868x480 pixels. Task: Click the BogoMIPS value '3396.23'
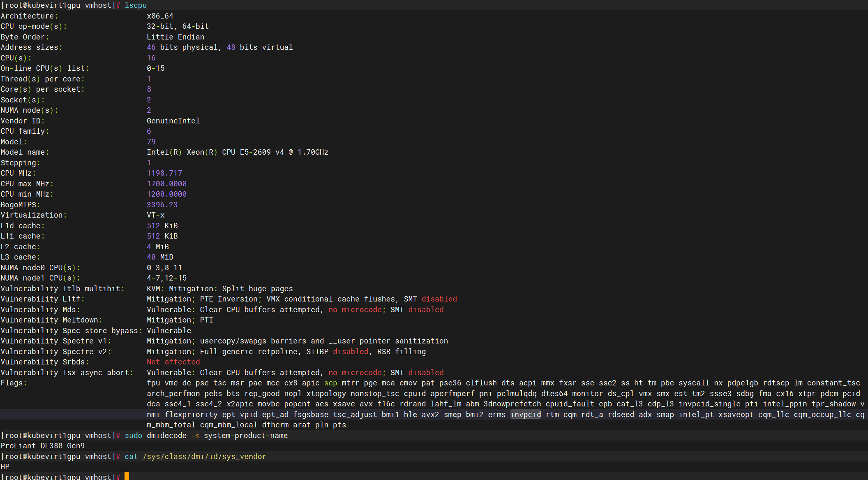[x=162, y=205]
